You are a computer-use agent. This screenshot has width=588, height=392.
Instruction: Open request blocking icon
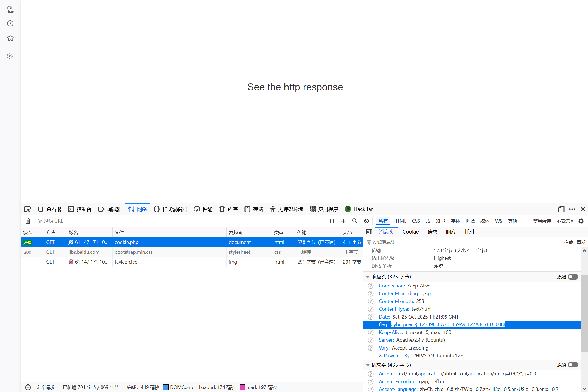coord(366,221)
